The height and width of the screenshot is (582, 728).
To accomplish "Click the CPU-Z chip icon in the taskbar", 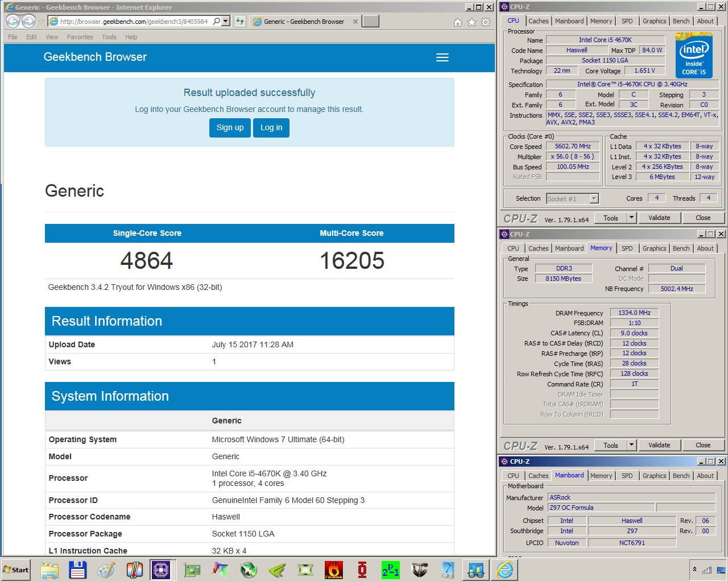I will pos(161,570).
